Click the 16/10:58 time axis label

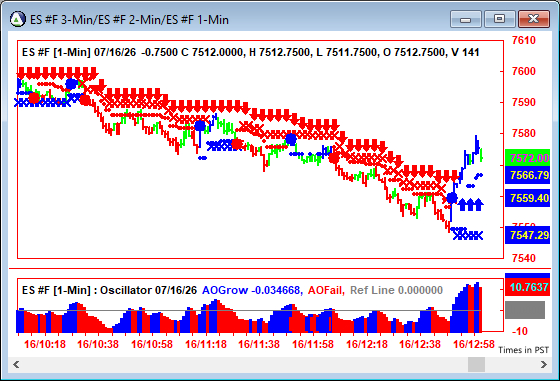[152, 344]
